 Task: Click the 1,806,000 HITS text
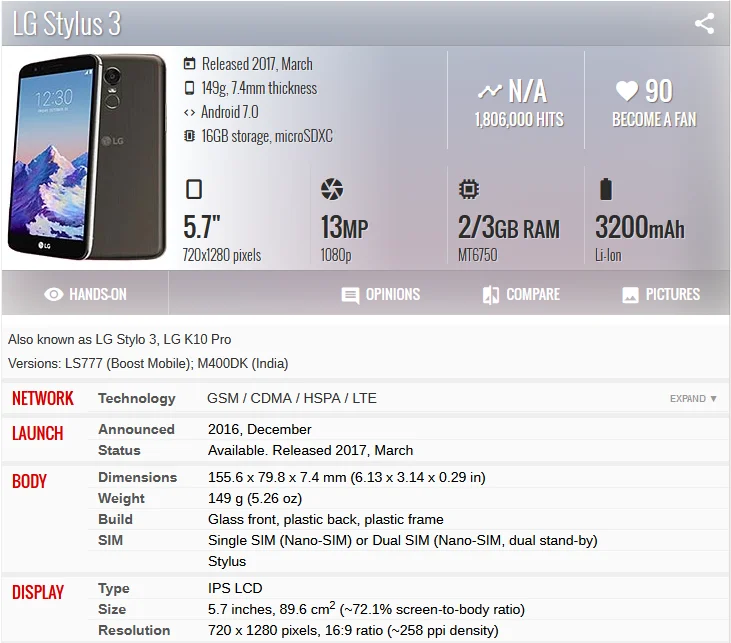[x=519, y=119]
